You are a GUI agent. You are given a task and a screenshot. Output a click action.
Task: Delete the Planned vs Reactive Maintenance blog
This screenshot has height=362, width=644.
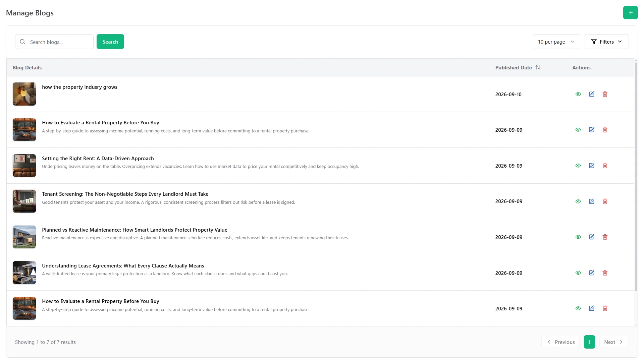point(605,237)
